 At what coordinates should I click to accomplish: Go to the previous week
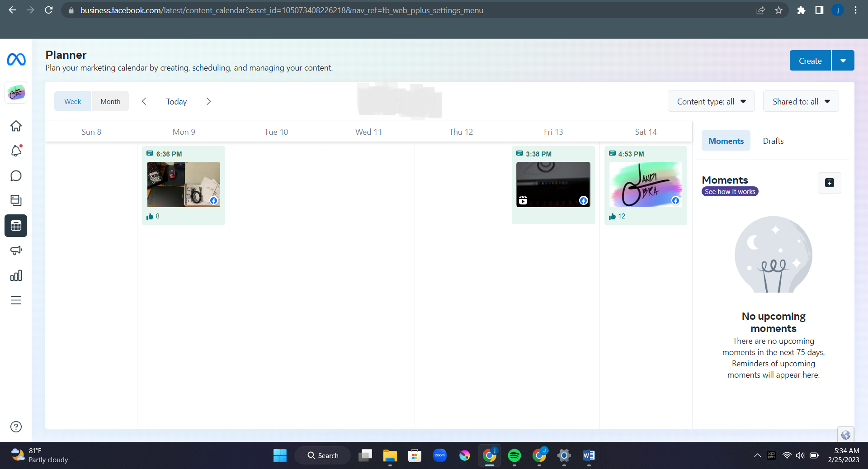(144, 101)
